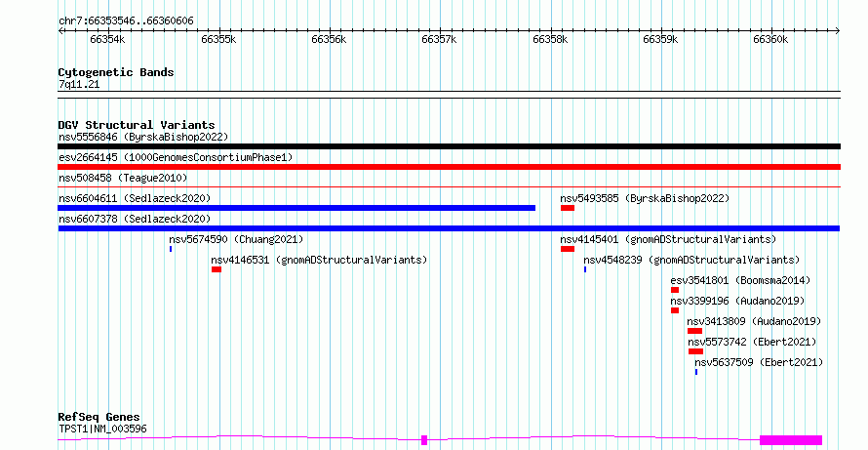868x450 pixels.
Task: Open esv3541801 (Boomsma2014) label
Action: [x=740, y=280]
